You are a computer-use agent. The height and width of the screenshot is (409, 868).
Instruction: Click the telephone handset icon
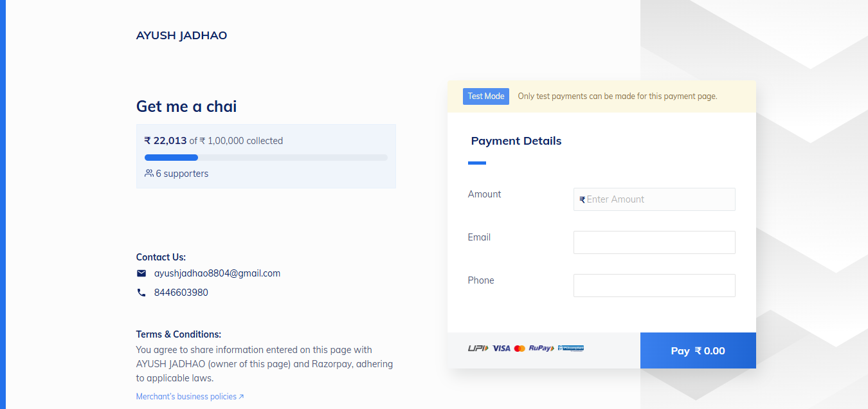click(141, 293)
